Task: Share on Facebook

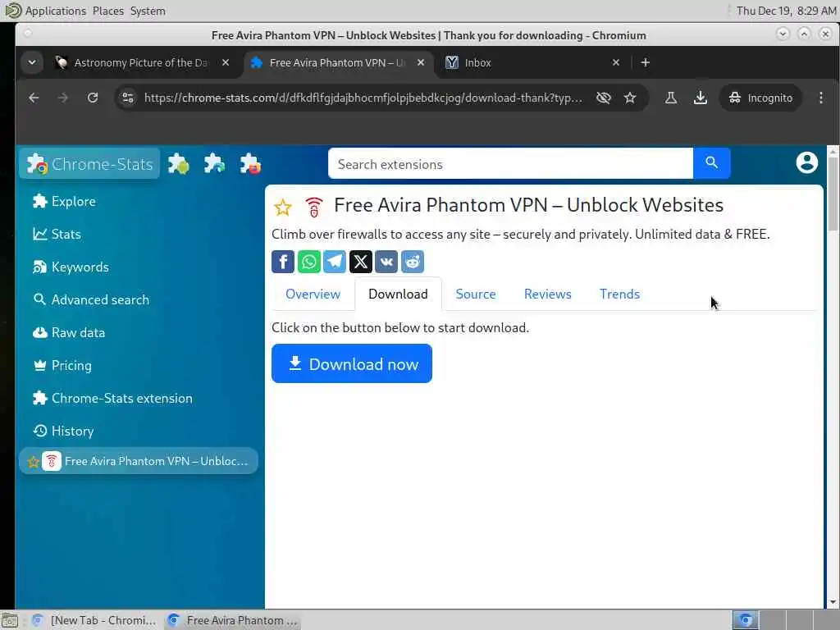Action: click(283, 262)
